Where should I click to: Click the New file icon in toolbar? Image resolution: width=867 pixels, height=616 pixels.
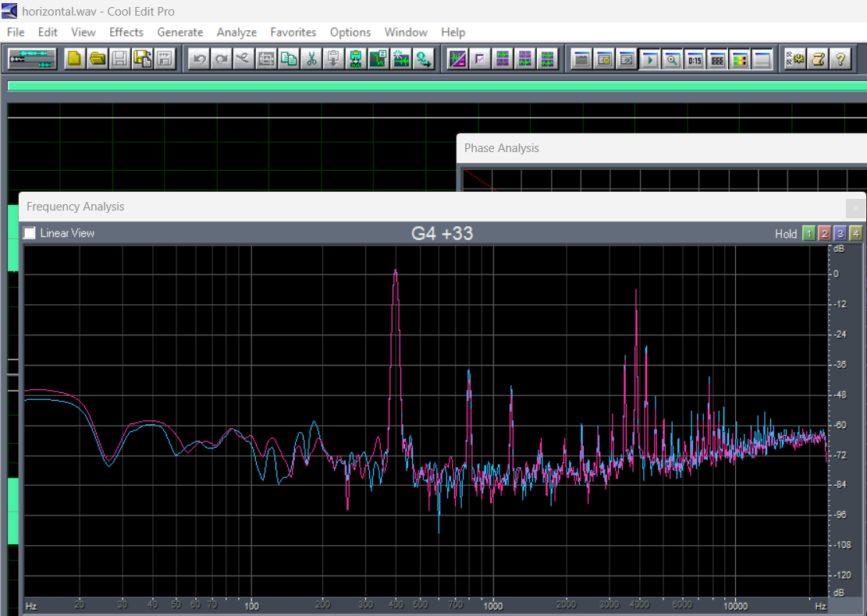click(74, 59)
